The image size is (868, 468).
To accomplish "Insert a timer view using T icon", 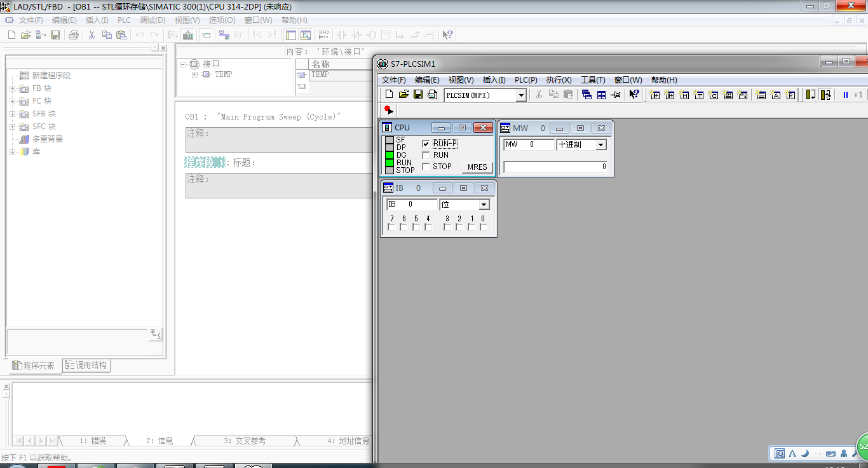I will tap(699, 95).
